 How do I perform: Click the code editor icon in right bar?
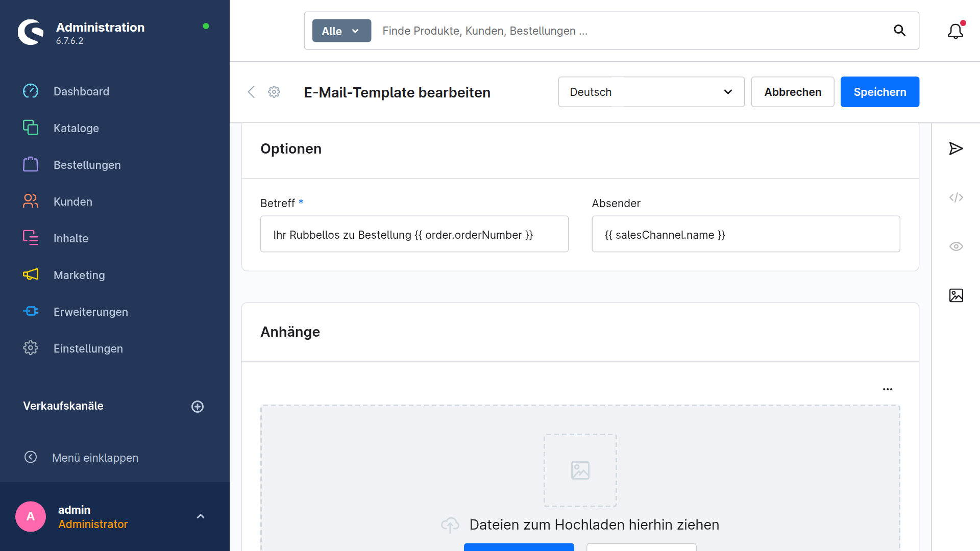click(x=956, y=197)
